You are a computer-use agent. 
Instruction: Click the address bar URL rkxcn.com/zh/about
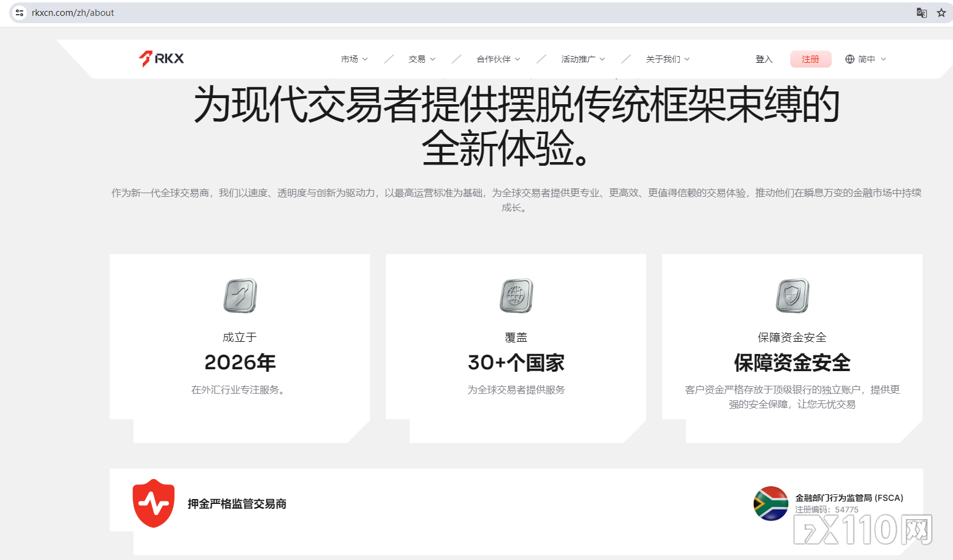tap(73, 13)
